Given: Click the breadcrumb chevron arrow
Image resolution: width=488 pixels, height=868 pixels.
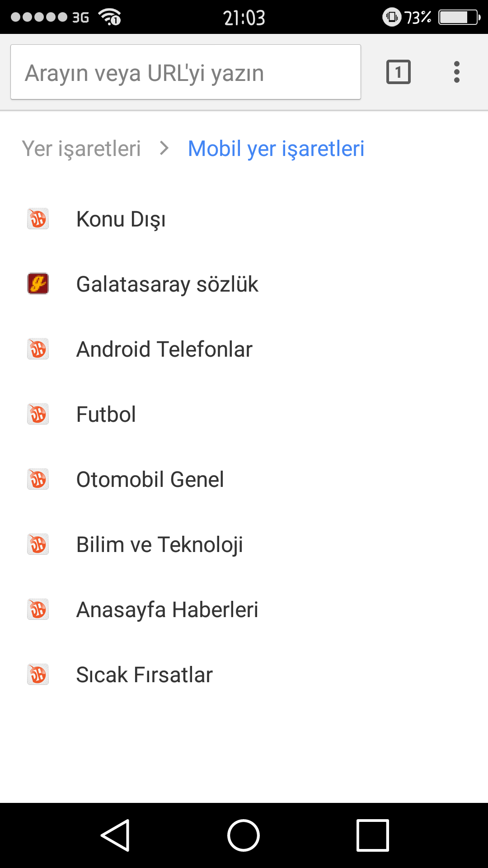Looking at the screenshot, I should (x=164, y=148).
